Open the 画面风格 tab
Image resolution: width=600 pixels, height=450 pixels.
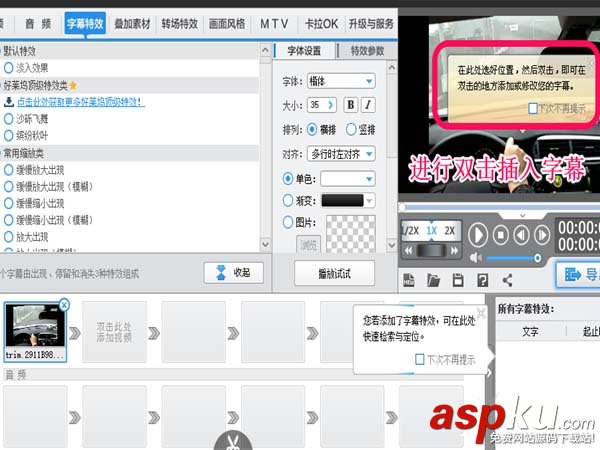[x=227, y=24]
